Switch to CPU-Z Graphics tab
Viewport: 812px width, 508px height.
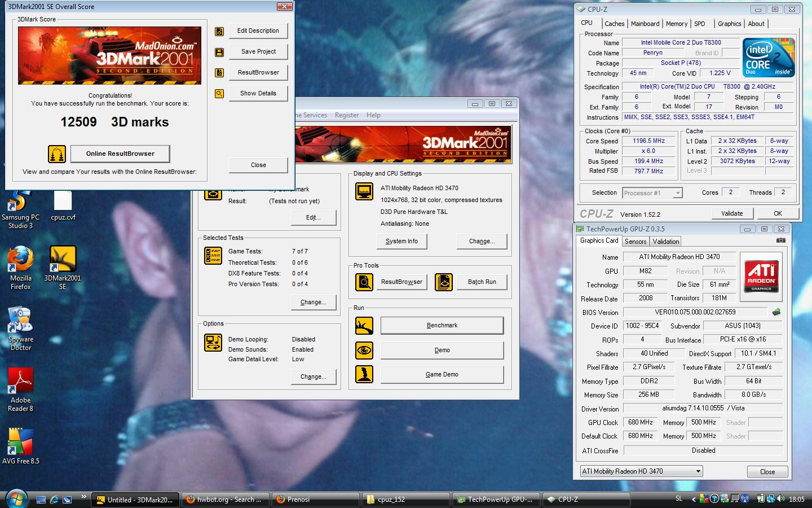(x=729, y=24)
